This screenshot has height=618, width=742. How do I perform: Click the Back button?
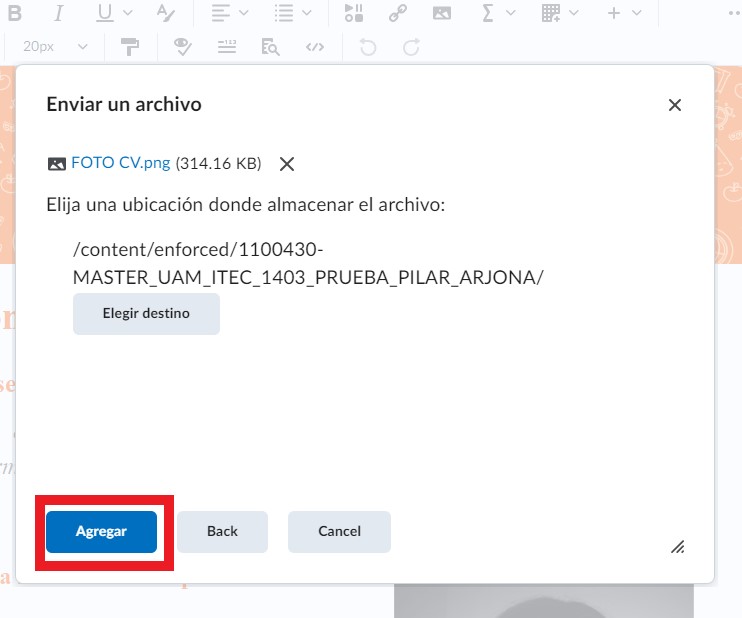coord(222,532)
